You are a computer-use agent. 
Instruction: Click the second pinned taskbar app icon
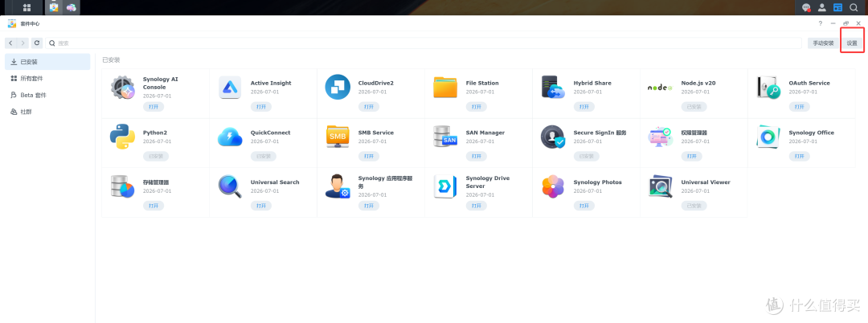click(x=71, y=8)
